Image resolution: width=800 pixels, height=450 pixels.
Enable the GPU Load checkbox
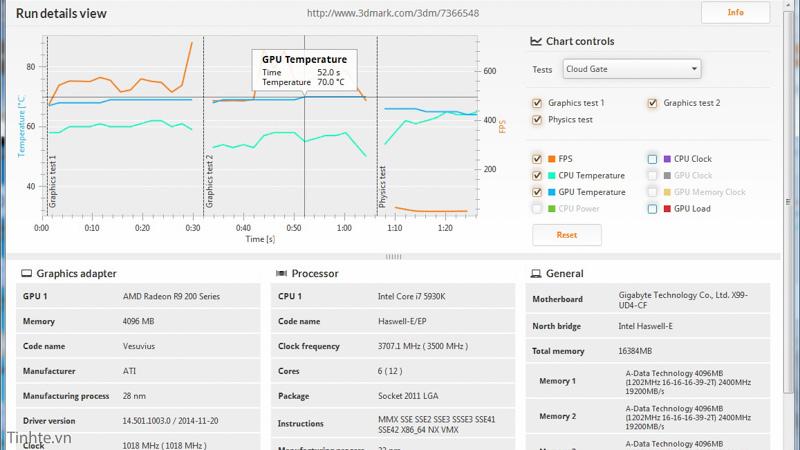(x=653, y=209)
